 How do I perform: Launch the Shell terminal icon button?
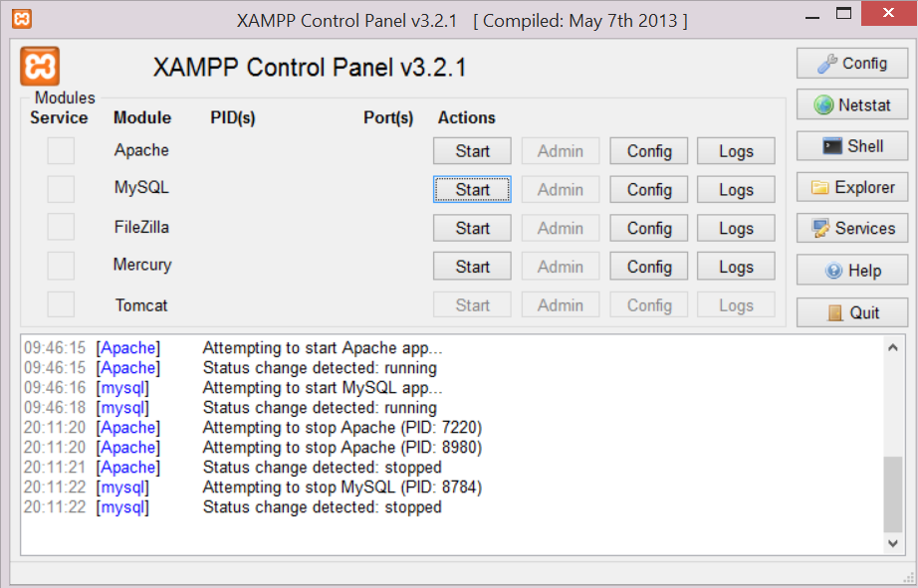pos(852,146)
